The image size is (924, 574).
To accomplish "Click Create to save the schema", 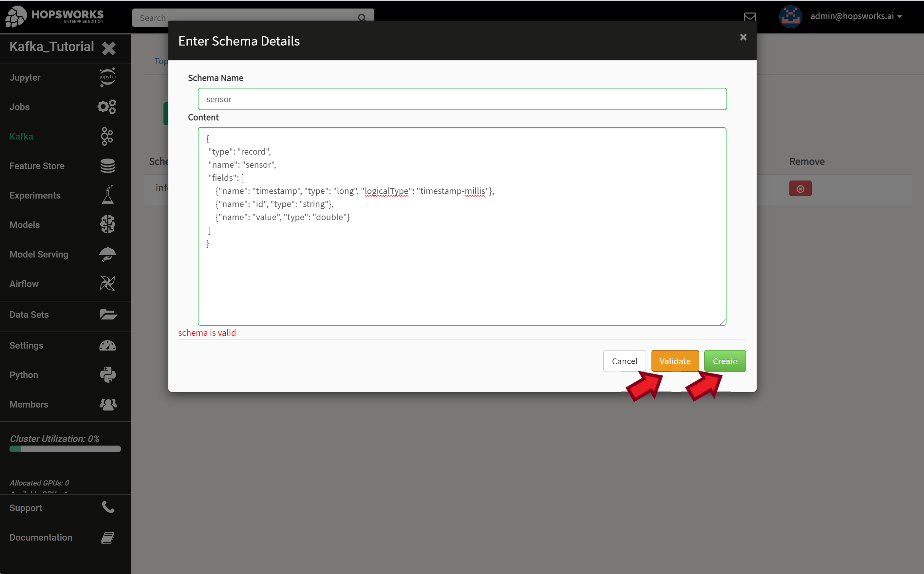I will [725, 361].
